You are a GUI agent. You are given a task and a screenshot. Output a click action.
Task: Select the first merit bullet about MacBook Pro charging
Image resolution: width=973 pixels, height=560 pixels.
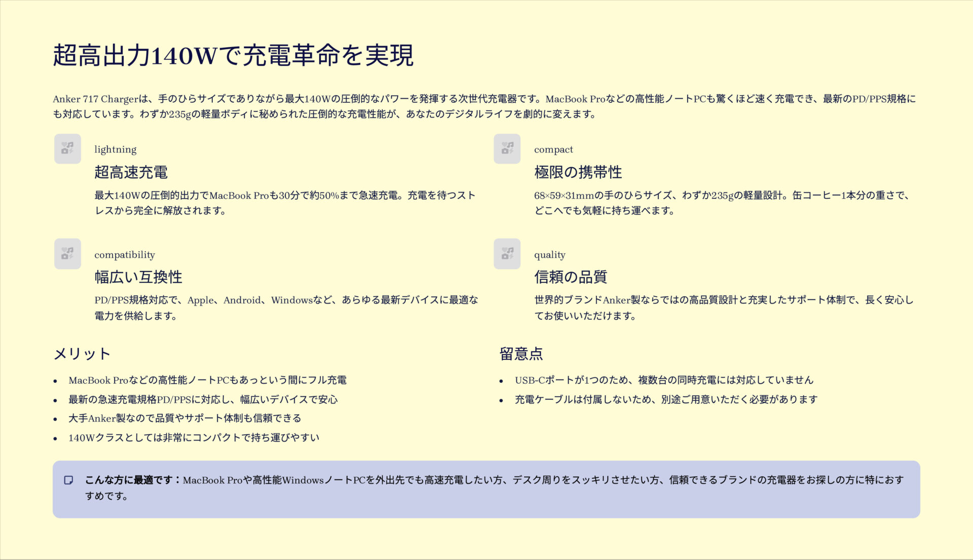pos(207,380)
